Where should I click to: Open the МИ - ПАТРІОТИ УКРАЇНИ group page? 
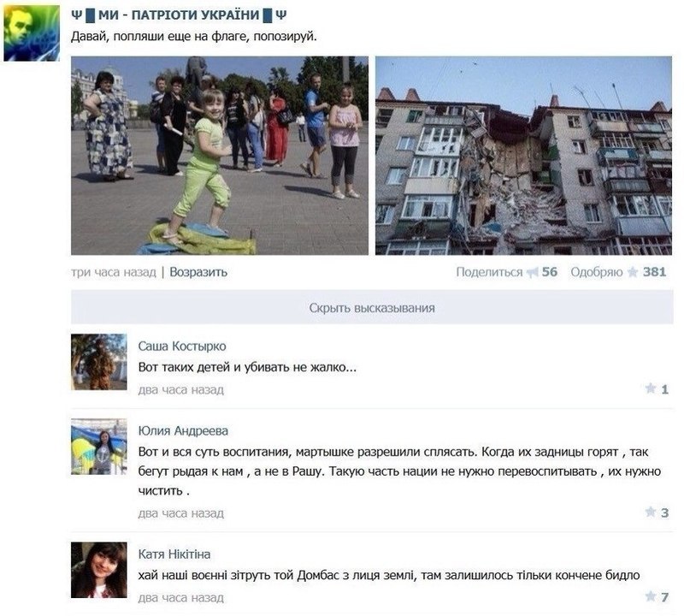tap(179, 15)
